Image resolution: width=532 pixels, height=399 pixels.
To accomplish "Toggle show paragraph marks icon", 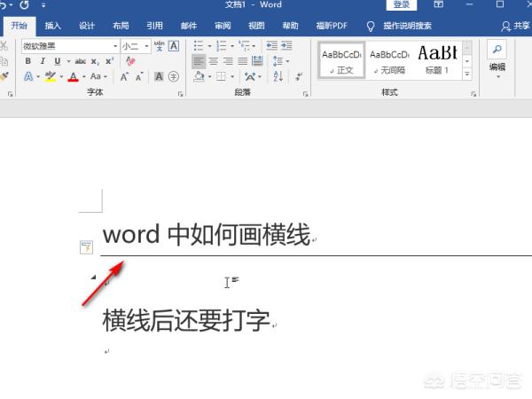I will tap(299, 76).
